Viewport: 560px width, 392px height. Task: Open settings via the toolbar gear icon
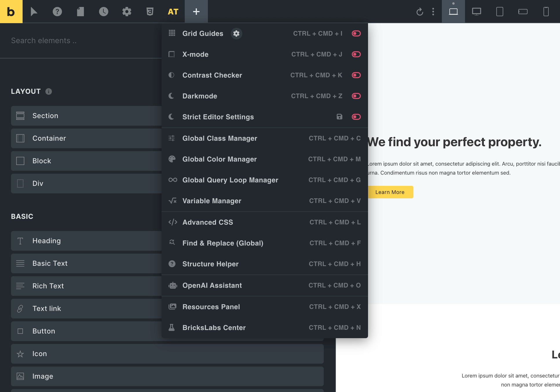[x=127, y=12]
